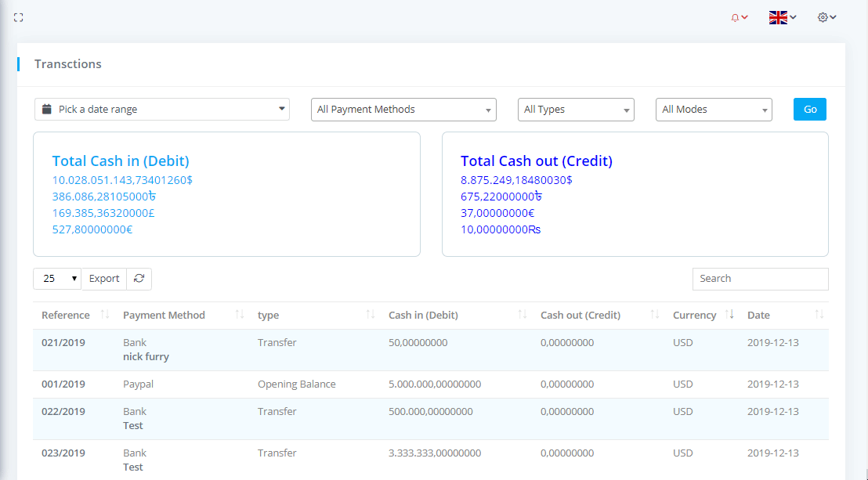Screen dimensions: 868x480
Task: Open the UK flag language selector
Action: point(782,17)
